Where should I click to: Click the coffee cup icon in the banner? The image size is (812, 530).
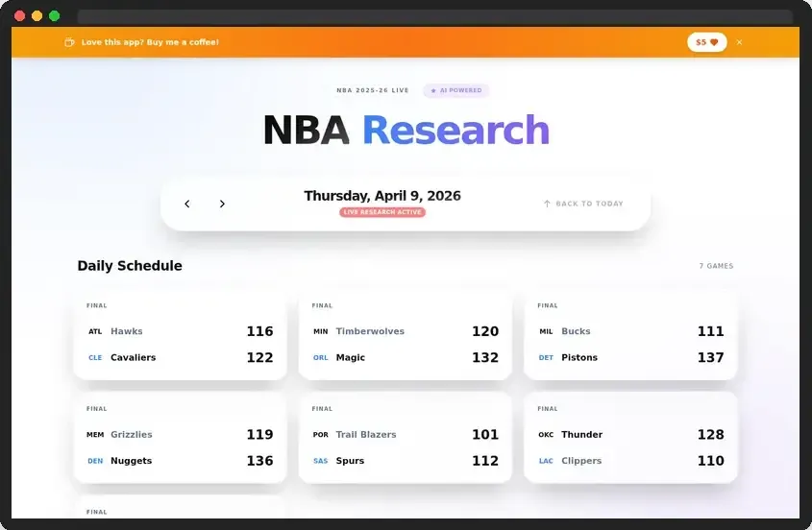pos(69,42)
